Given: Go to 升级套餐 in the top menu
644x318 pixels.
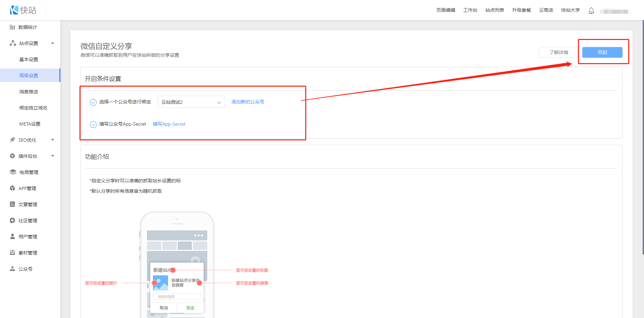Looking at the screenshot, I should click(521, 10).
